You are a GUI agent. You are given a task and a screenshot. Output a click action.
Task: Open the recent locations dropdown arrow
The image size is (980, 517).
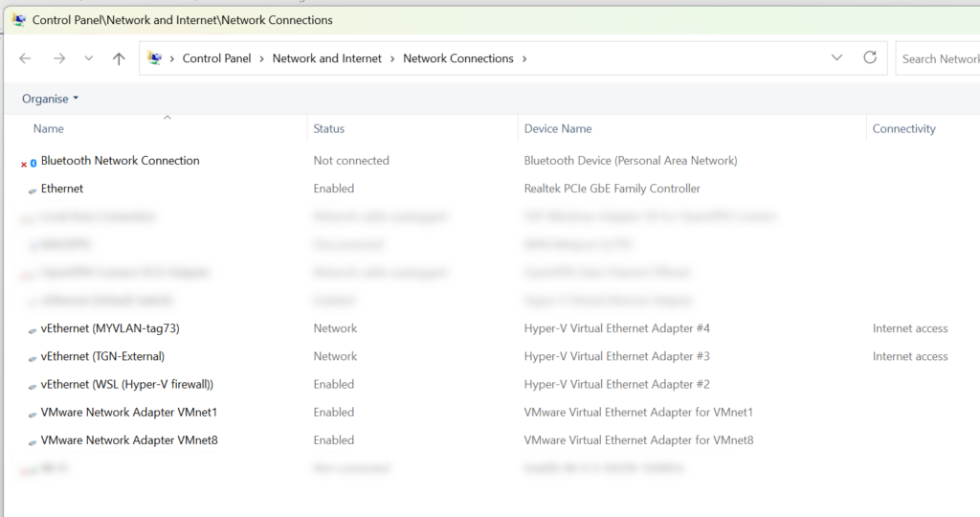89,58
